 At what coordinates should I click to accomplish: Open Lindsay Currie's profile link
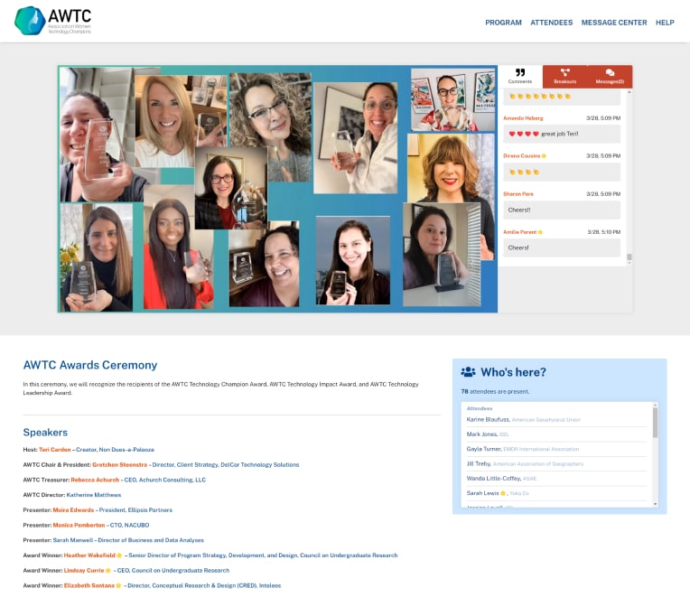click(x=84, y=571)
